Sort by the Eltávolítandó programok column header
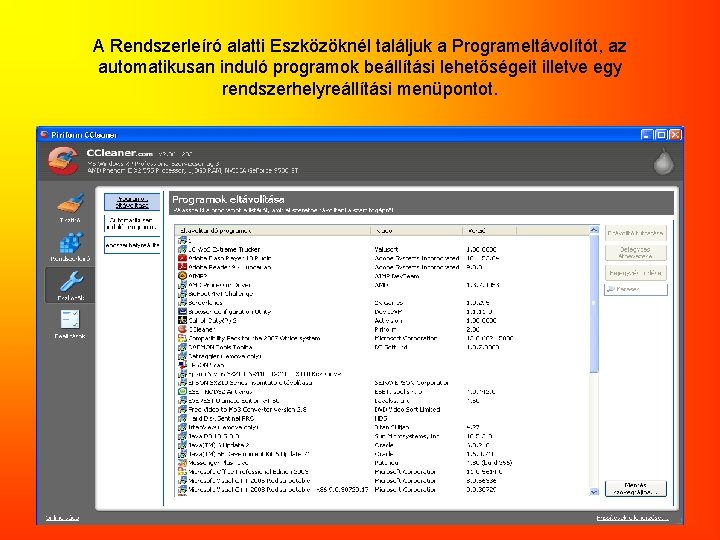Image resolution: width=720 pixels, height=540 pixels. tap(273, 231)
